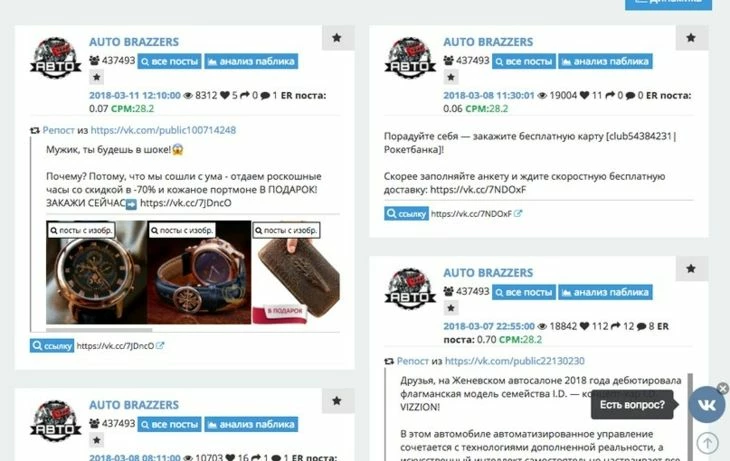Click horizontal scrollbar under watch images
Image resolution: width=730 pixels, height=461 pixels.
pos(99,330)
